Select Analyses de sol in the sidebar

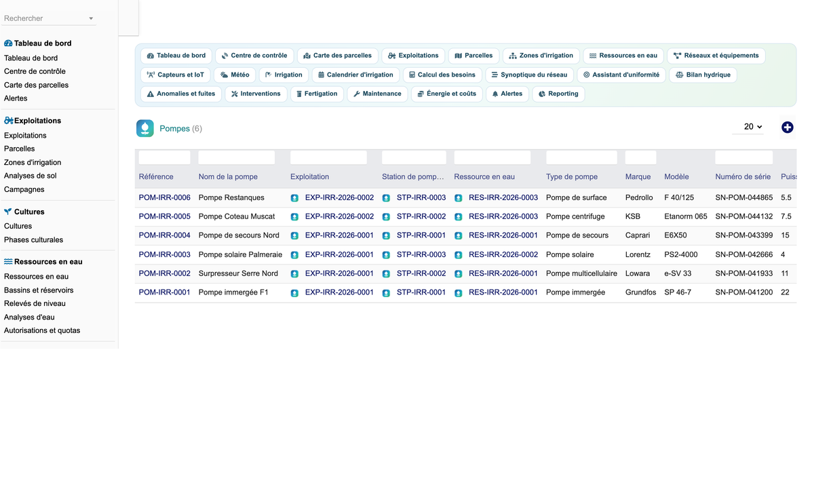[31, 176]
